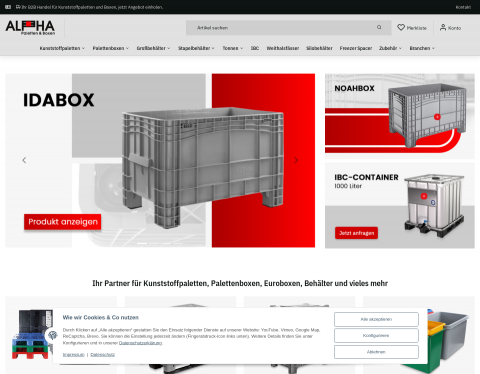Open the Konto account icon
Image resolution: width=480 pixels, height=374 pixels.
[x=443, y=27]
